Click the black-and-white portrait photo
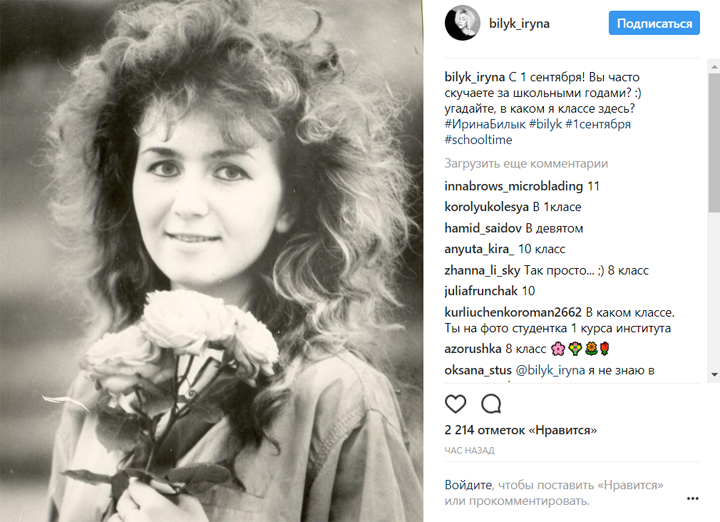This screenshot has height=522, width=720. click(x=211, y=261)
